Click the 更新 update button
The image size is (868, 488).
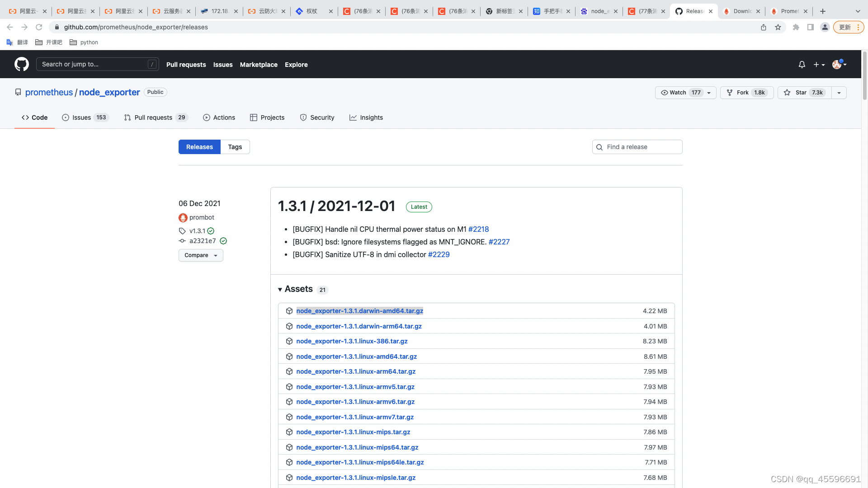(x=849, y=27)
